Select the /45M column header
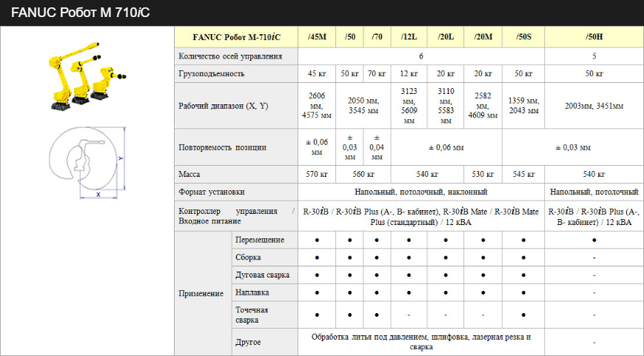The image size is (644, 356). point(317,37)
